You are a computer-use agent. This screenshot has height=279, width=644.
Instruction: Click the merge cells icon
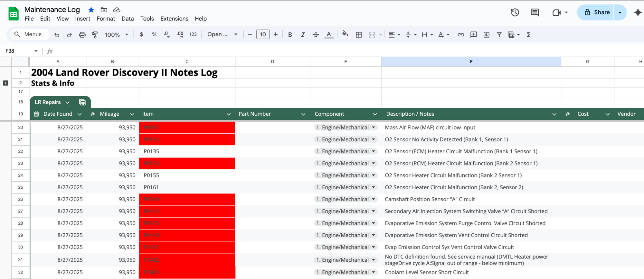pos(372,35)
